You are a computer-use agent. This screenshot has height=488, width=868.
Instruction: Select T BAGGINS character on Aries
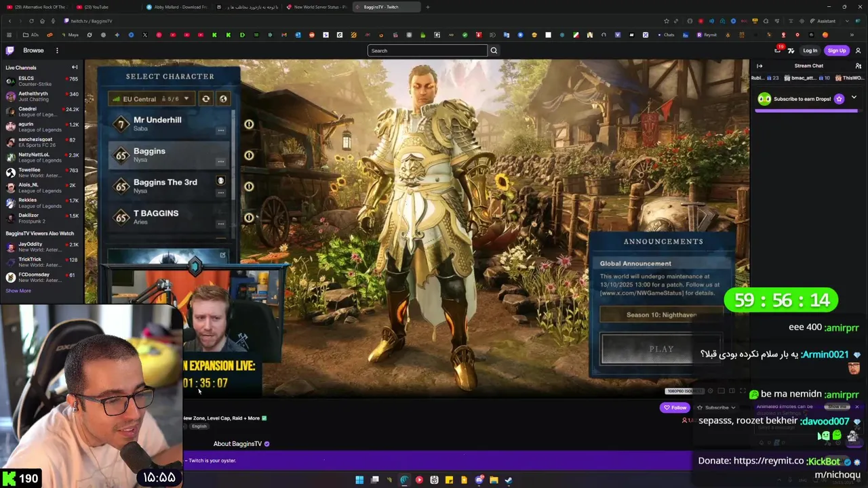[170, 217]
